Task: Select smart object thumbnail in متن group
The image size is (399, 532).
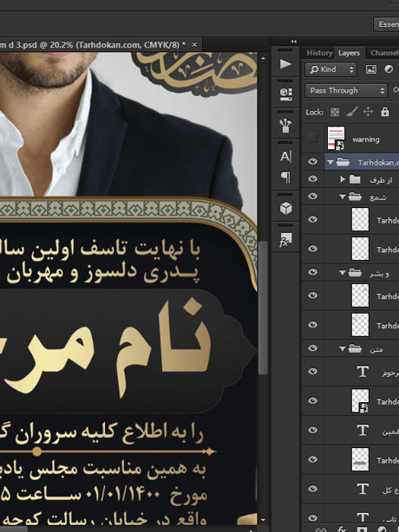Action: click(x=360, y=401)
